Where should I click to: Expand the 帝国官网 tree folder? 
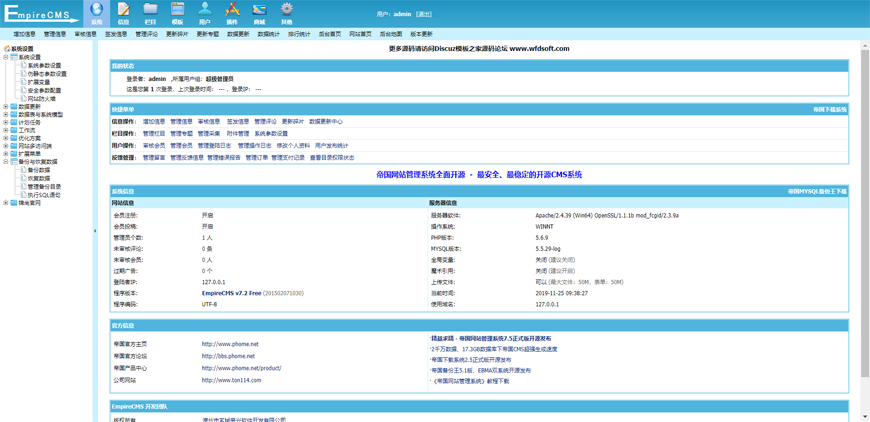click(6, 203)
